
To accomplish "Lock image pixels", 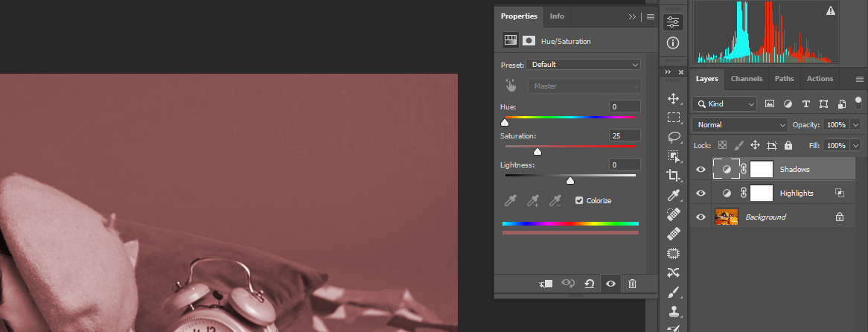I will click(x=738, y=145).
